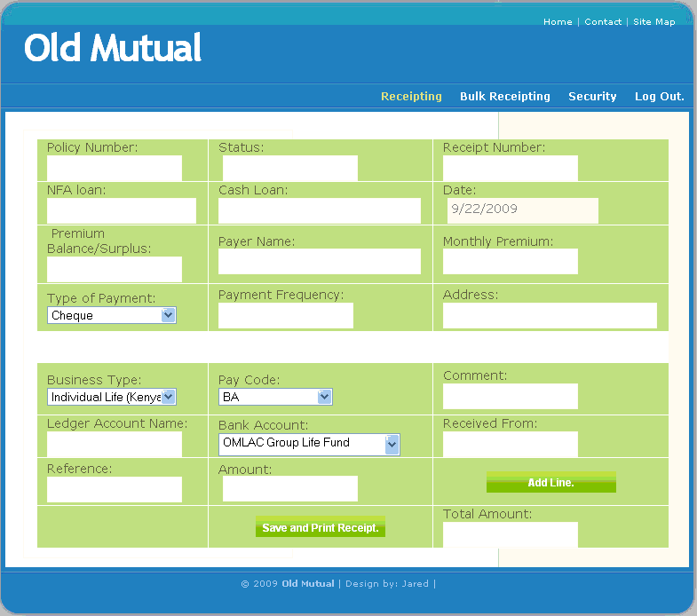This screenshot has width=697, height=616.
Task: Click into the Reference field
Action: [x=115, y=489]
